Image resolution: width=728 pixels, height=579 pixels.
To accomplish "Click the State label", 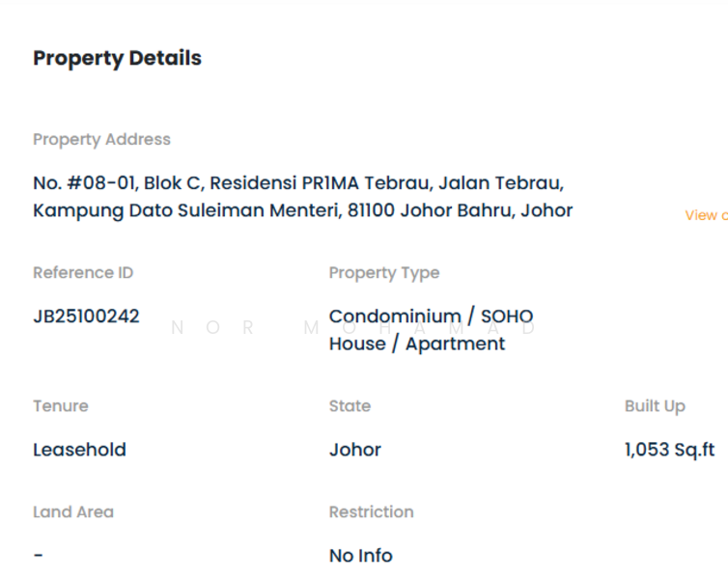I will coord(350,406).
